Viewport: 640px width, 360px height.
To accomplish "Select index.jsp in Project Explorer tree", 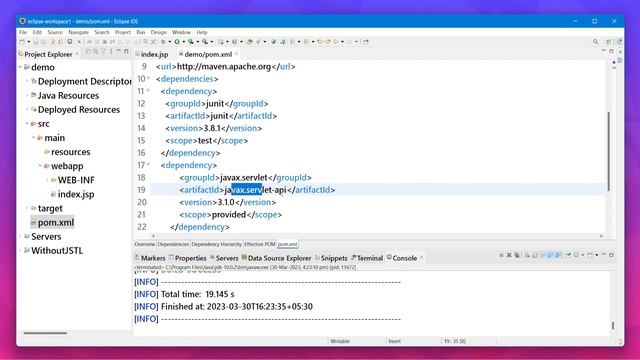I will (73, 194).
